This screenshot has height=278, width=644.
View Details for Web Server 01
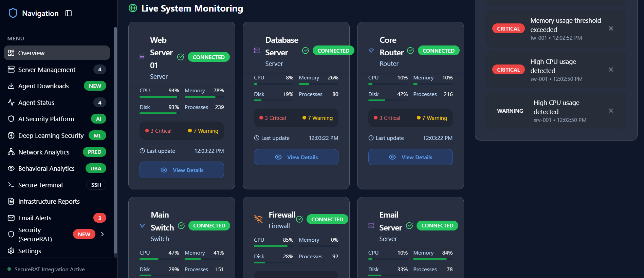pyautogui.click(x=182, y=170)
